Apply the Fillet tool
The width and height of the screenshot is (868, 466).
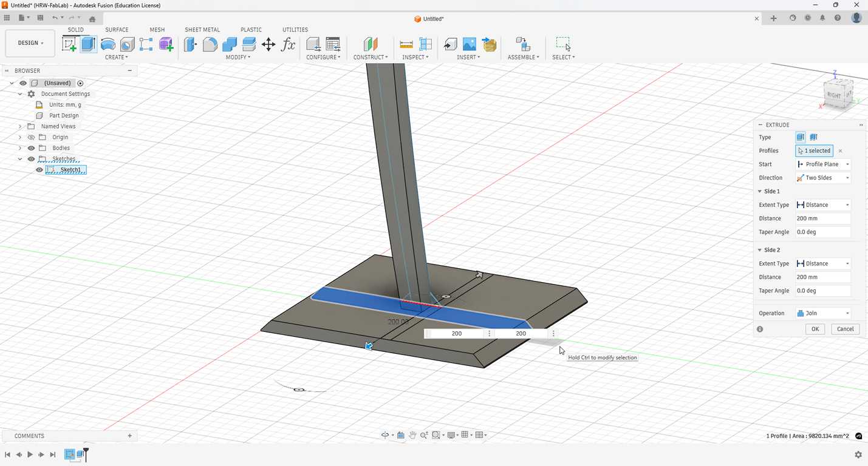[210, 44]
